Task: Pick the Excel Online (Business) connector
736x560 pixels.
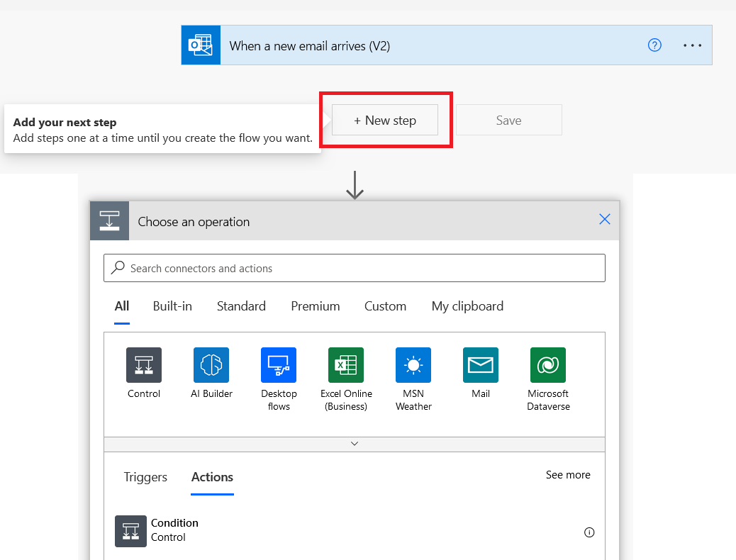Action: tap(346, 365)
